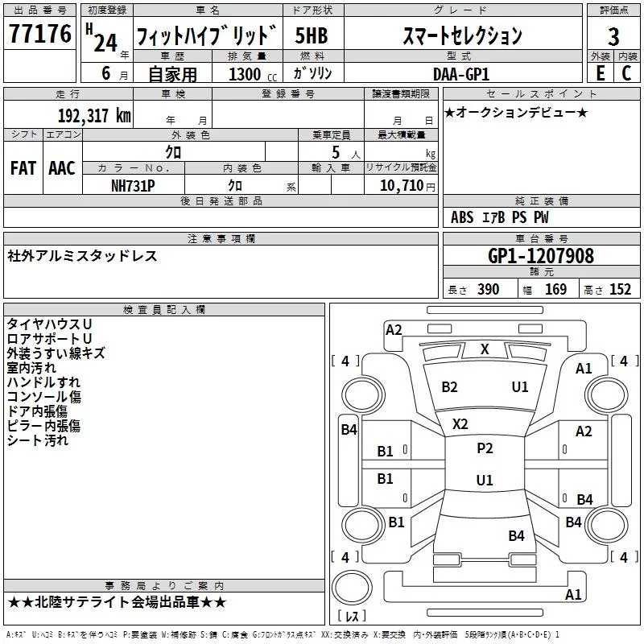Select the front-left wheel circle on diagram

[363, 395]
